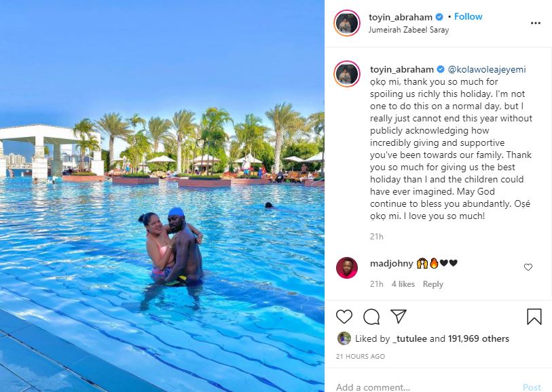Image resolution: width=552 pixels, height=392 pixels.
Task: Click the pool photo of the couple
Action: click(x=162, y=196)
